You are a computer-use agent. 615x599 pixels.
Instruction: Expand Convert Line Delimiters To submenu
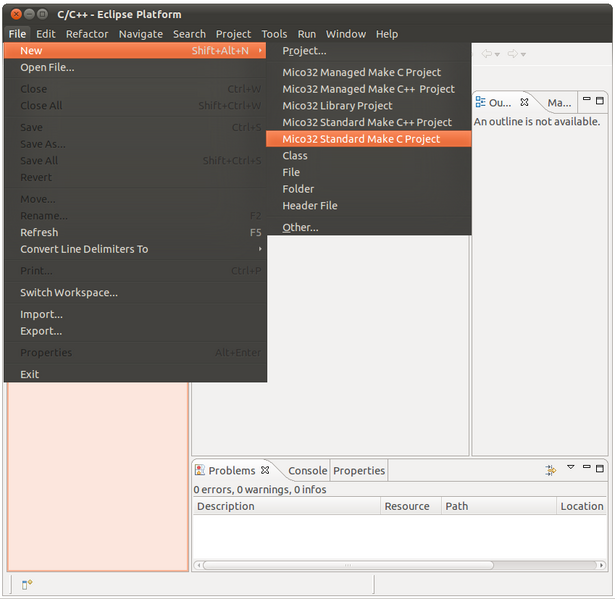pos(135,249)
